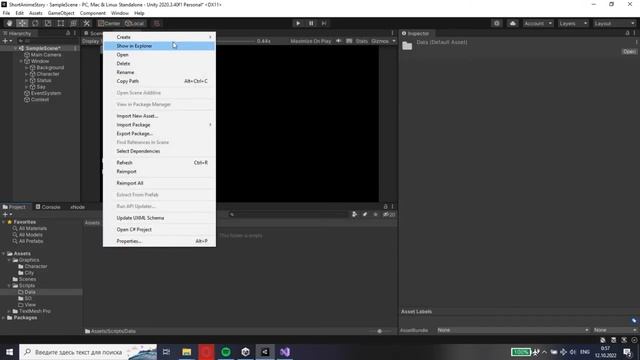Select the Rect tool in toolbar
The image size is (640, 360).
point(61,23)
